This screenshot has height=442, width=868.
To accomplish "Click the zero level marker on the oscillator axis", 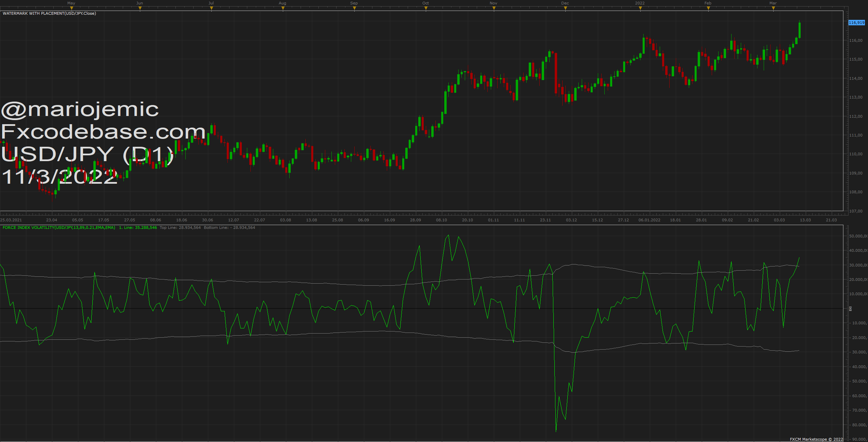I will (x=851, y=309).
